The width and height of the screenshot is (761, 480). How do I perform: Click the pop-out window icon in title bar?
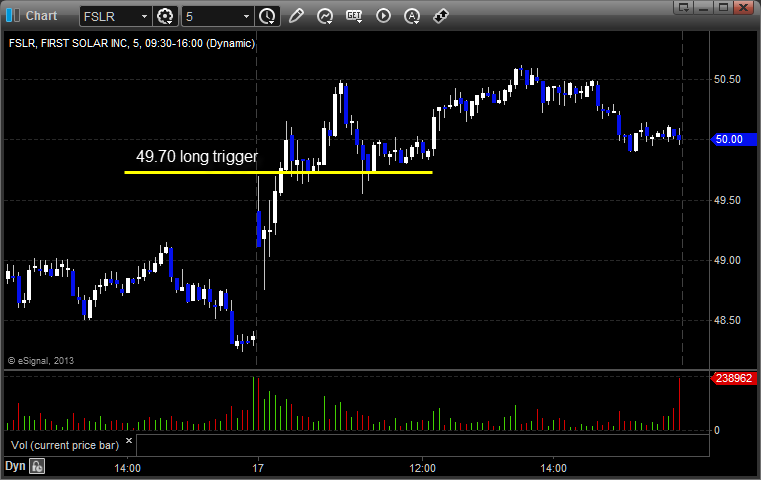point(684,7)
